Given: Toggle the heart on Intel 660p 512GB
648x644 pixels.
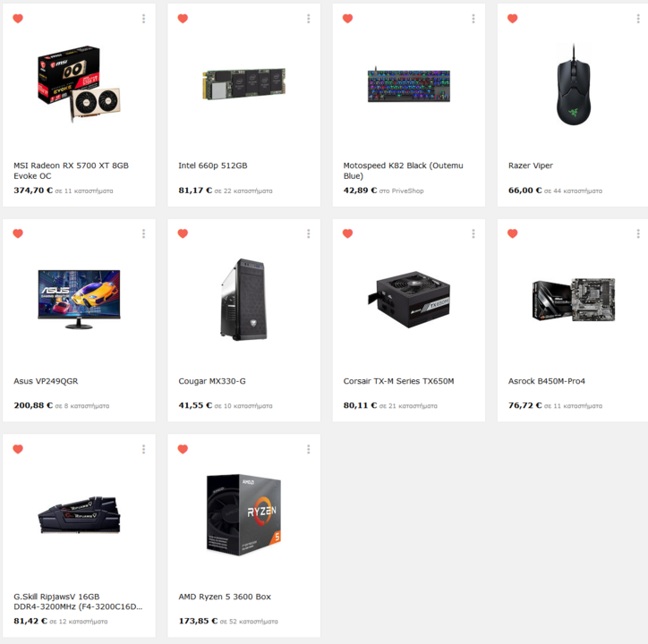Looking at the screenshot, I should tap(183, 19).
